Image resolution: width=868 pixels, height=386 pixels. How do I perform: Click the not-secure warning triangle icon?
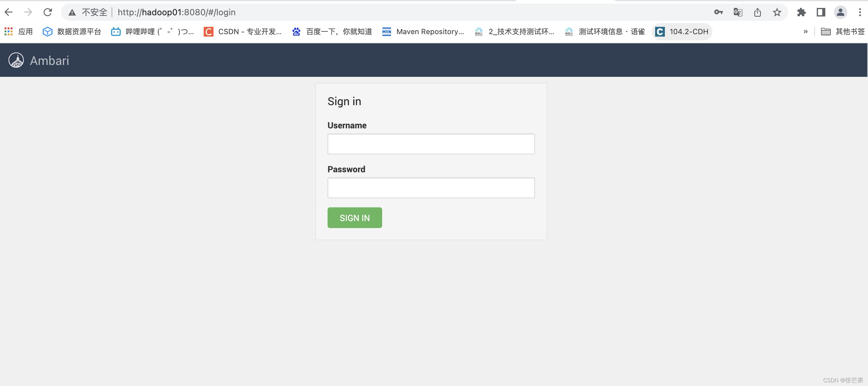(72, 13)
